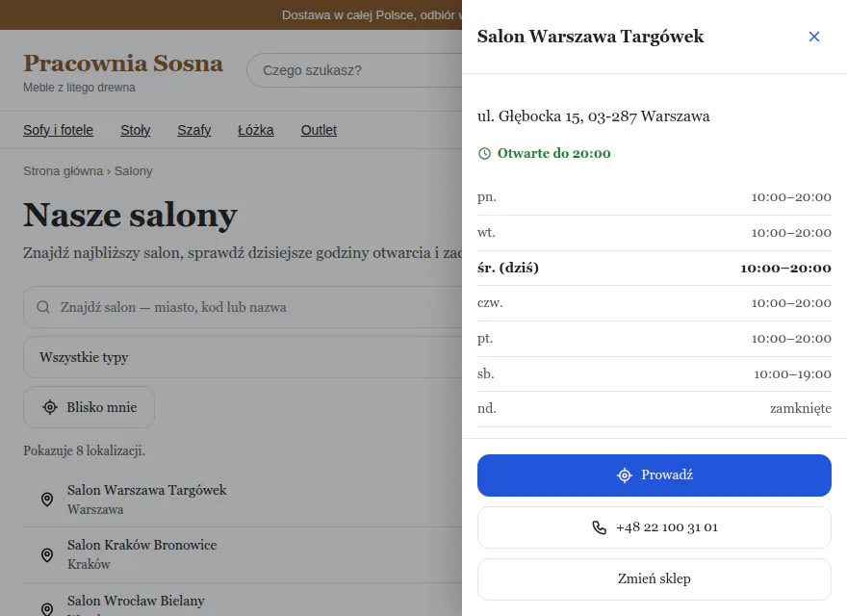This screenshot has height=616, width=847.
Task: Click the nd. zamknięte row
Action: pos(654,409)
